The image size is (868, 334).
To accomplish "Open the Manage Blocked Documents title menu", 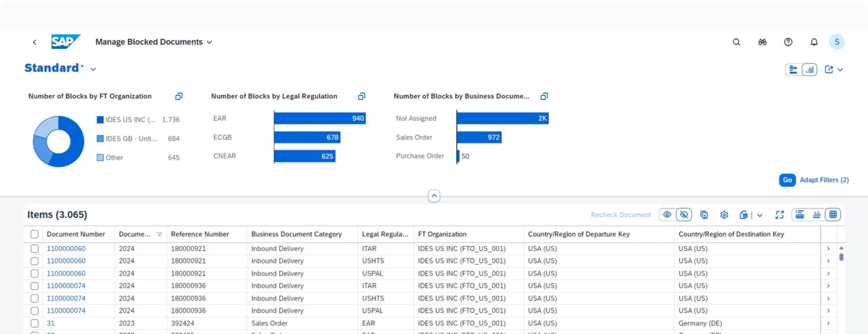I will 209,42.
